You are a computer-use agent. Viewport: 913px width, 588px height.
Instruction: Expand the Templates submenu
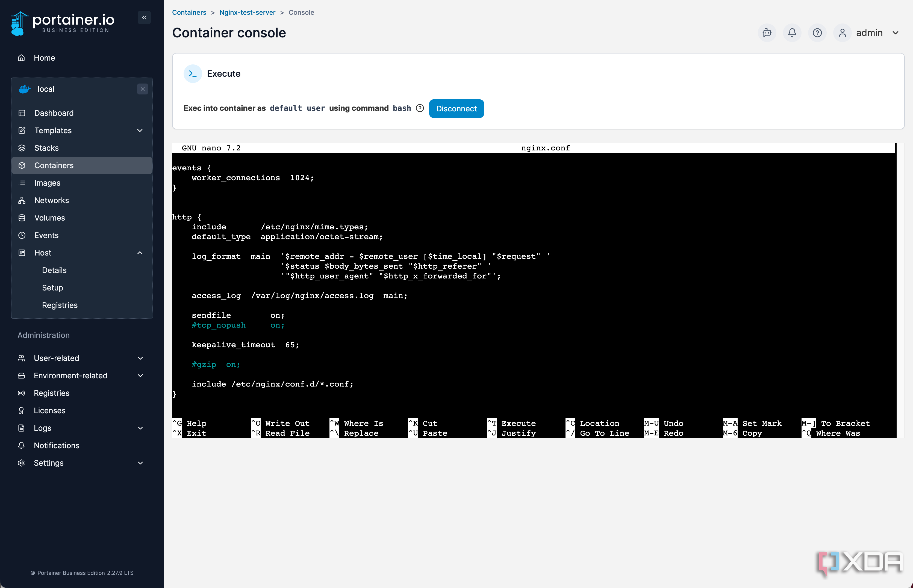coord(140,130)
